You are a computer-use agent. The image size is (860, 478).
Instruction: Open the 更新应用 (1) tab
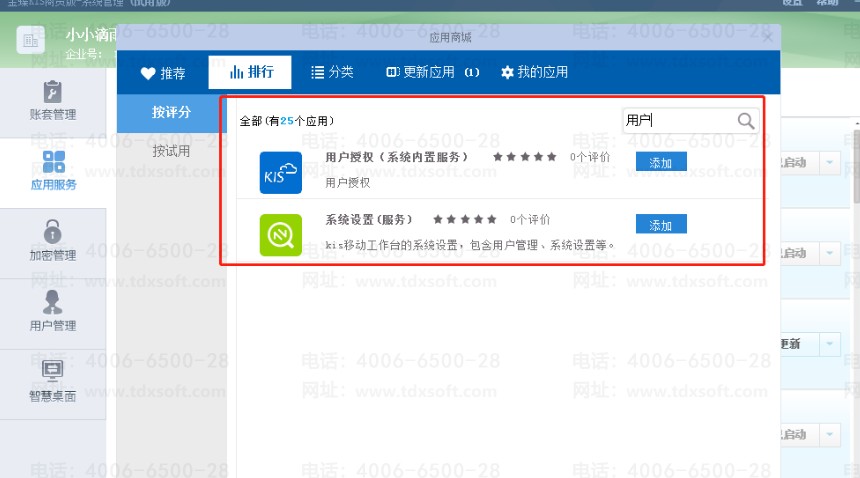point(433,72)
